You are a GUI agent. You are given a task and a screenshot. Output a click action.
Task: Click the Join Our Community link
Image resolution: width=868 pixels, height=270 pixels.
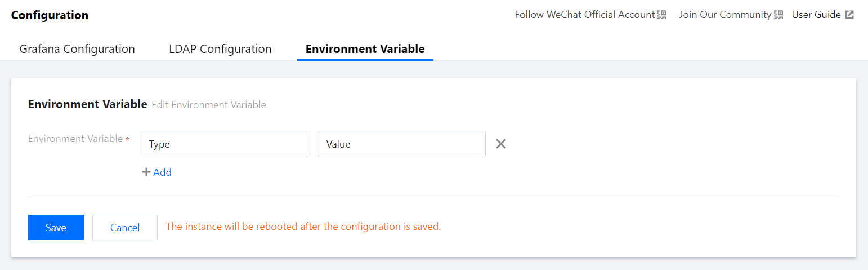click(x=725, y=15)
